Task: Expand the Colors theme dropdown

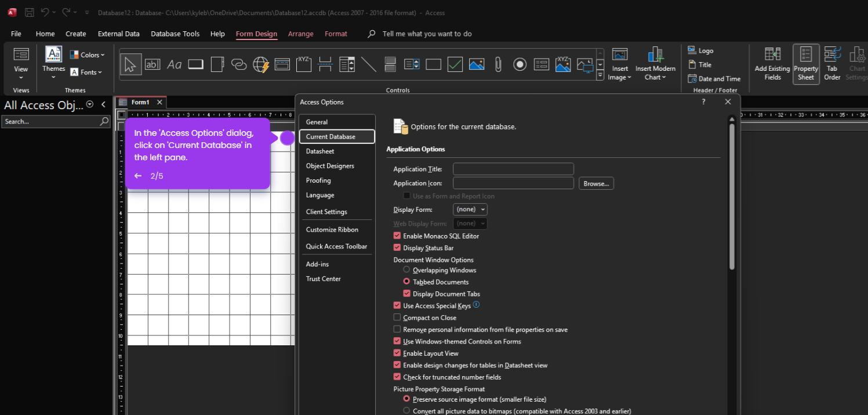Action: pos(88,55)
